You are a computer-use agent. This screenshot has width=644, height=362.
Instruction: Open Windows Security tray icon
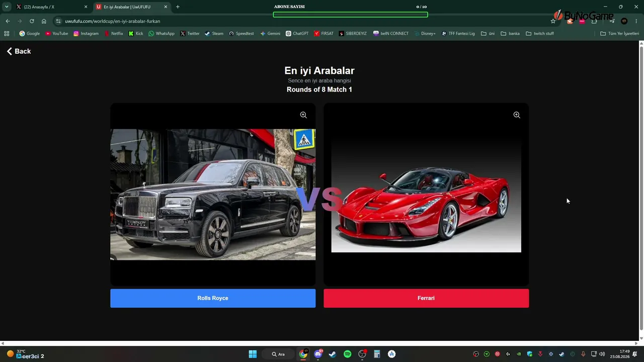[x=530, y=354]
